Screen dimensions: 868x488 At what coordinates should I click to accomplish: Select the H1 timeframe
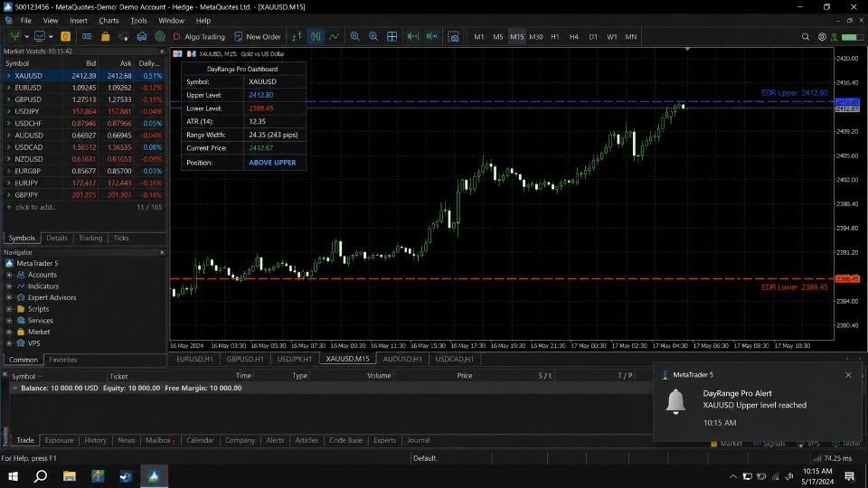coord(554,36)
